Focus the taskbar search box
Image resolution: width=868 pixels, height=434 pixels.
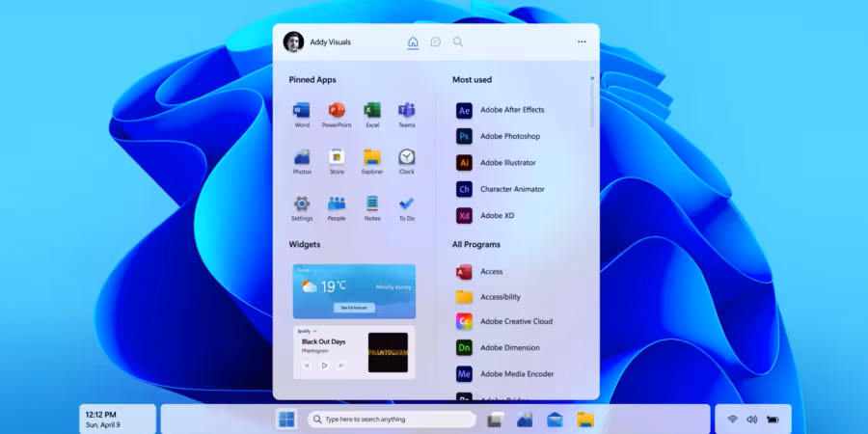click(392, 420)
